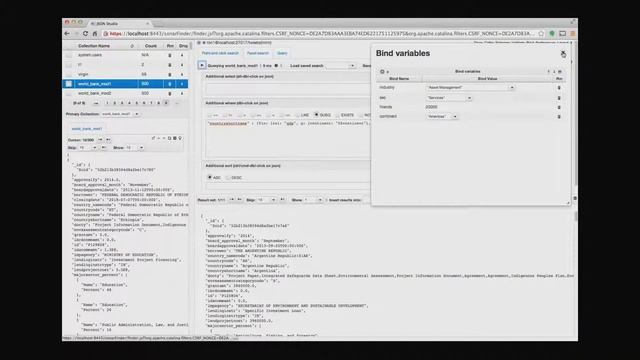
Task: Remove the sec bind variable
Action: (x=559, y=98)
